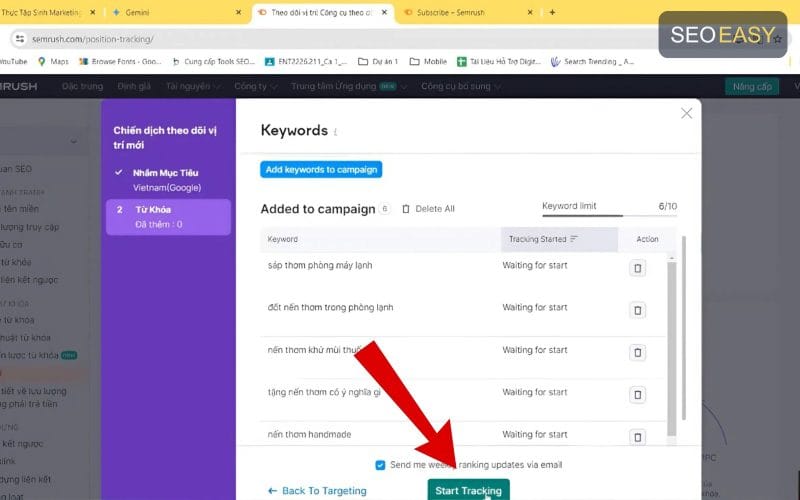Click keyword text 'sáp thơm phòng máy lạnh'
Screen dimensions: 800x500
point(320,265)
